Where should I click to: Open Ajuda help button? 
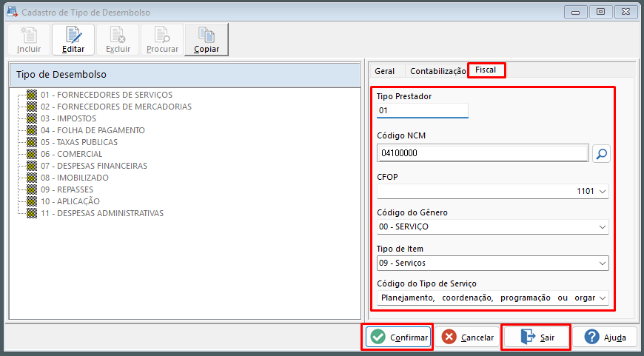605,337
